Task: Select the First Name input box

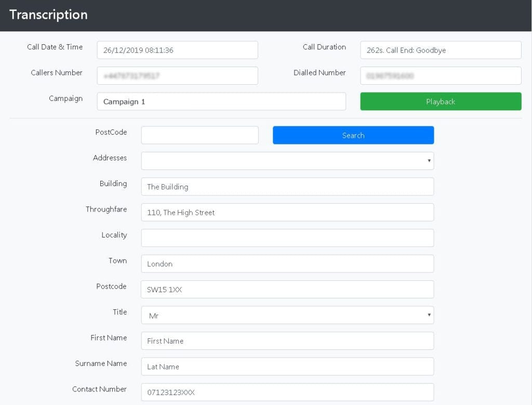Action: [287, 341]
